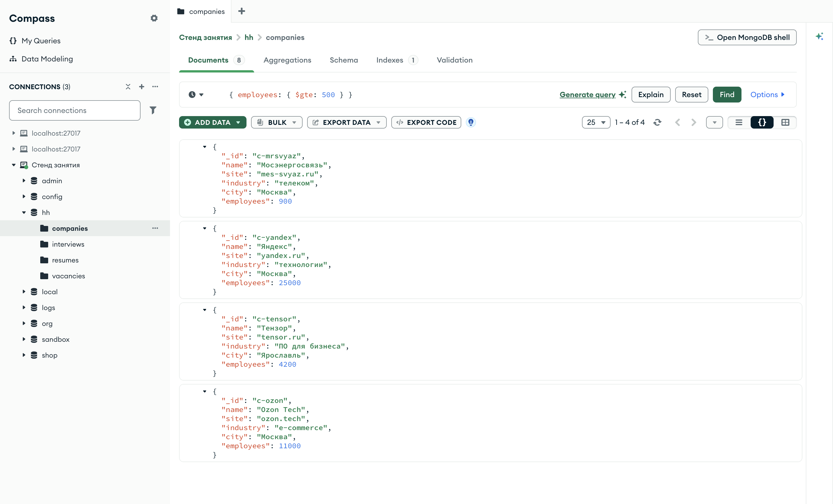Open view display options dropdown
The image size is (833, 504).
714,122
